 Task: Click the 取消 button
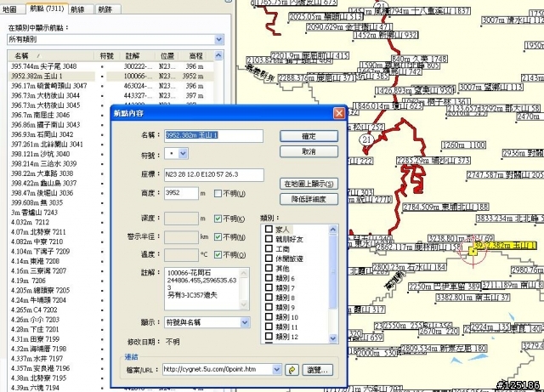309,151
